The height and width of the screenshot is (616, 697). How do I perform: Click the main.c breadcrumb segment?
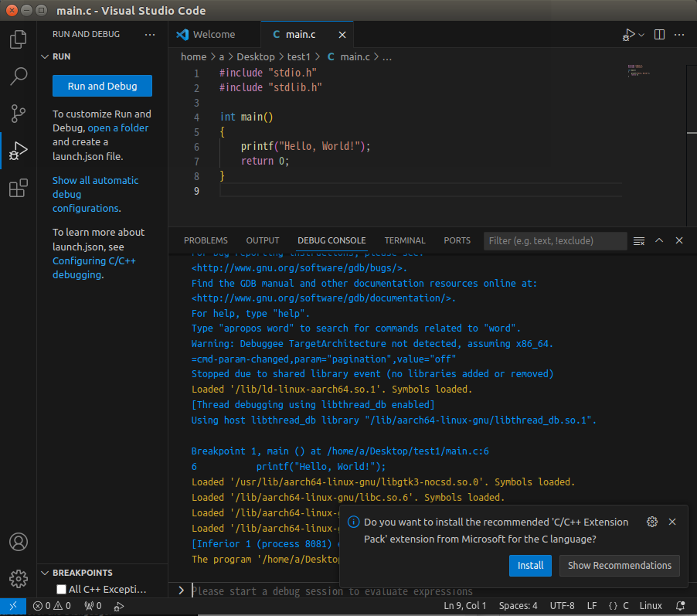[x=355, y=57]
